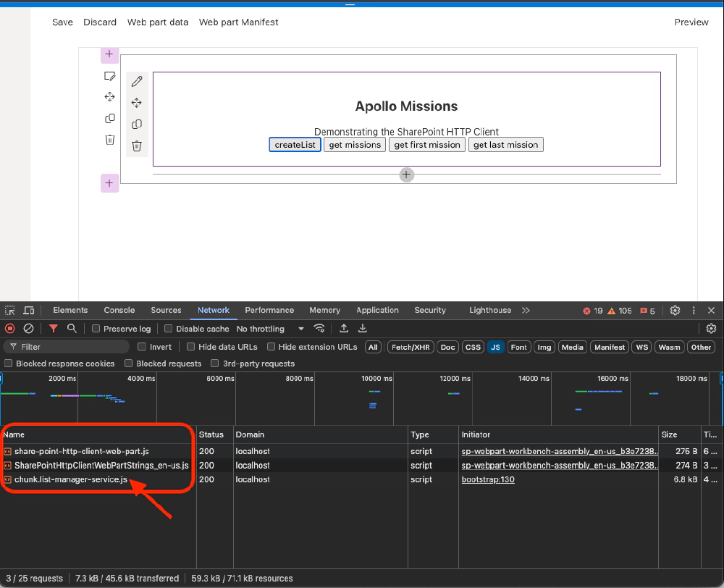Click the network Filter text field
The width and height of the screenshot is (724, 588).
click(67, 347)
